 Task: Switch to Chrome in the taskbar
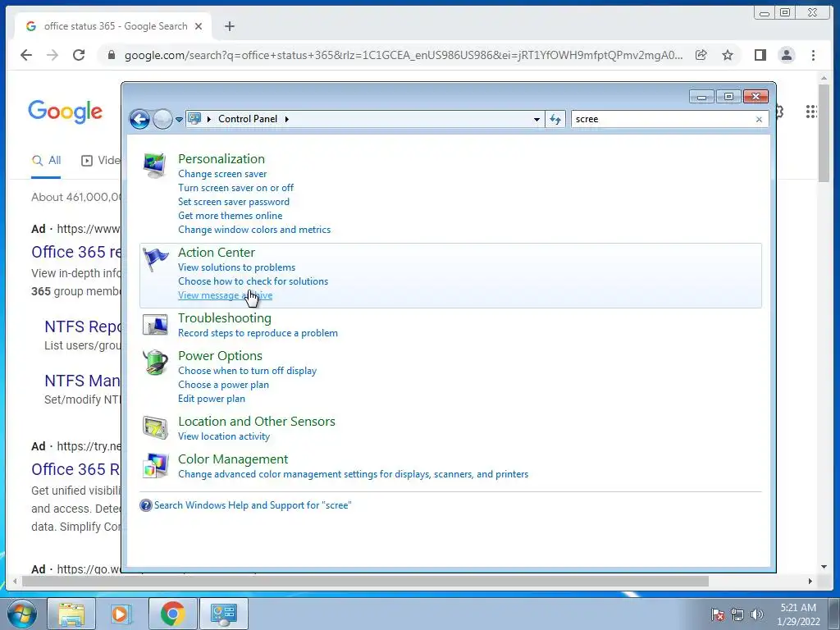coord(172,614)
